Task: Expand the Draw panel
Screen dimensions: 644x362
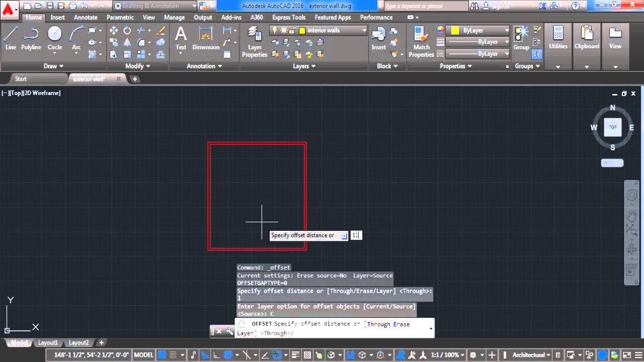Action: point(53,66)
